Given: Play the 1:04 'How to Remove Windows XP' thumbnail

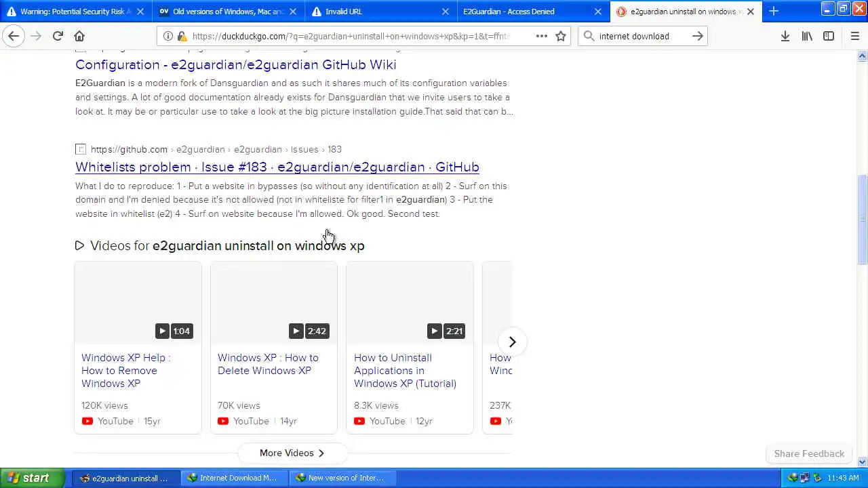Looking at the screenshot, I should coord(138,303).
